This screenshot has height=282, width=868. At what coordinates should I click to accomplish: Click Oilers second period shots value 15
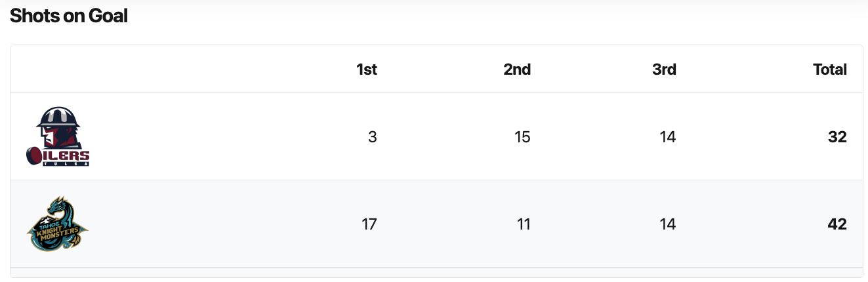click(x=523, y=137)
